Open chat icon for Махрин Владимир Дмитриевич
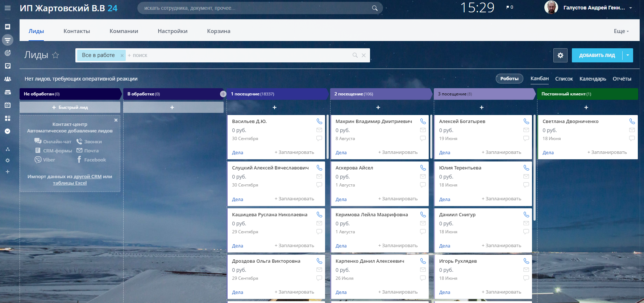Screen dimensions: 644x303 (423, 138)
